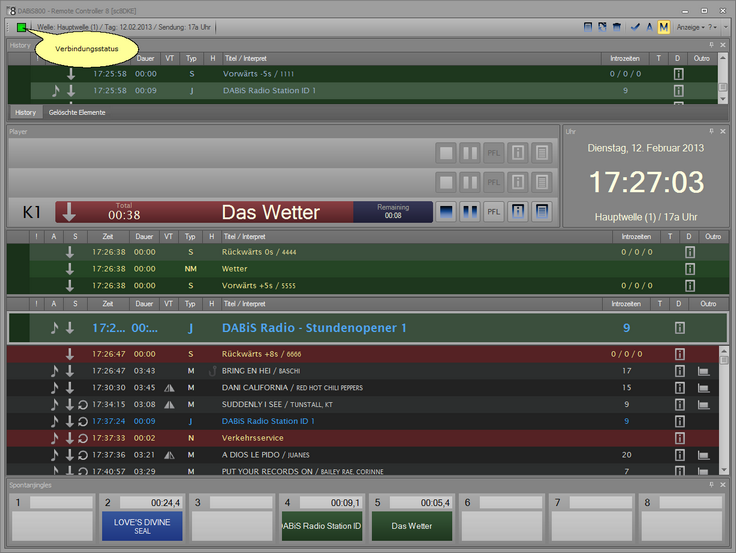Open info on the second player row
Viewport: 736px width, 553px height.
pyautogui.click(x=518, y=182)
